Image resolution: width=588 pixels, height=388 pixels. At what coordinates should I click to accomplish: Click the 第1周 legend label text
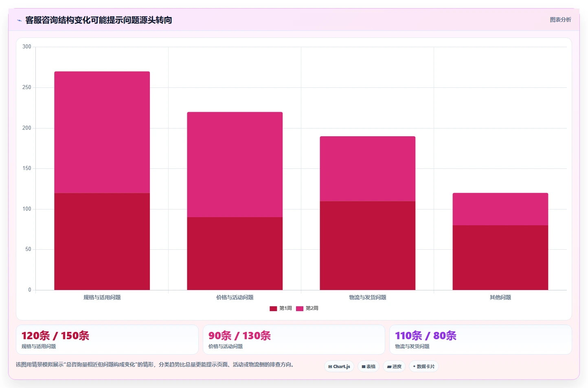285,308
